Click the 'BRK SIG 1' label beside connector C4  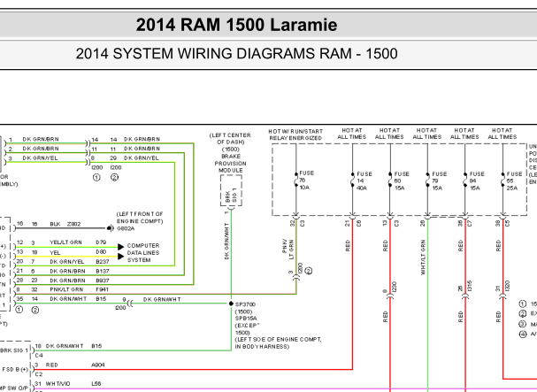click(14, 350)
